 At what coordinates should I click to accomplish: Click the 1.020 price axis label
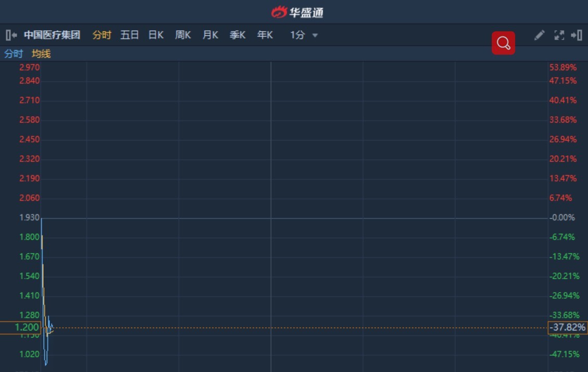point(29,354)
